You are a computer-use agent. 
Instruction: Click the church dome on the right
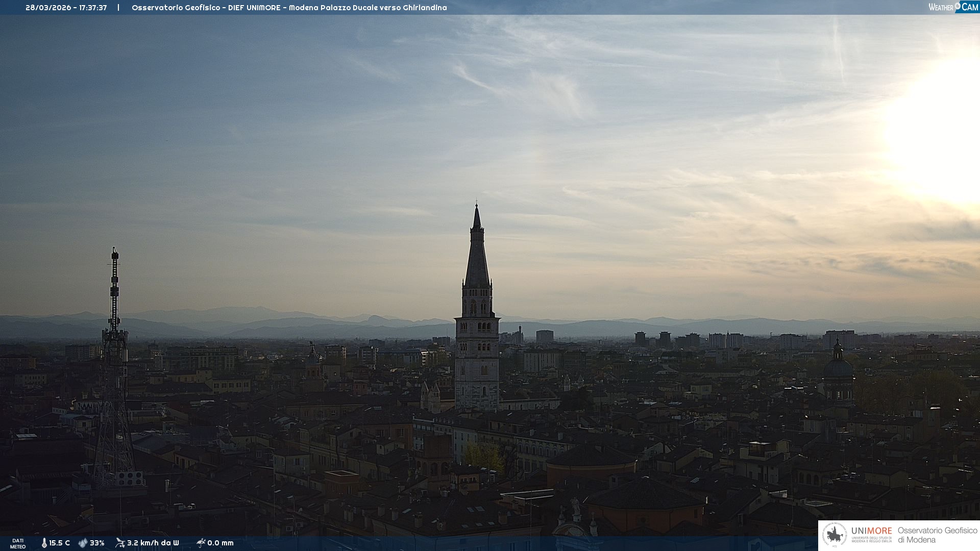[x=838, y=368]
